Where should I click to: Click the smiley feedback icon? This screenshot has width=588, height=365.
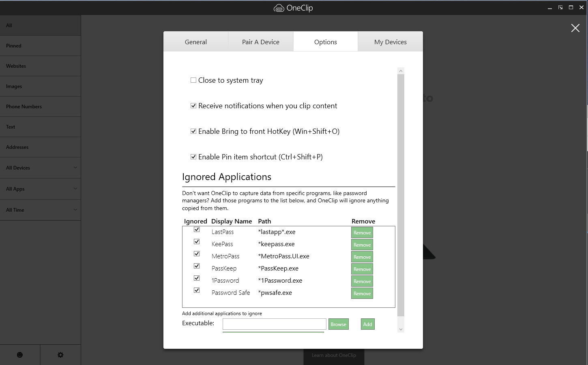tap(20, 355)
